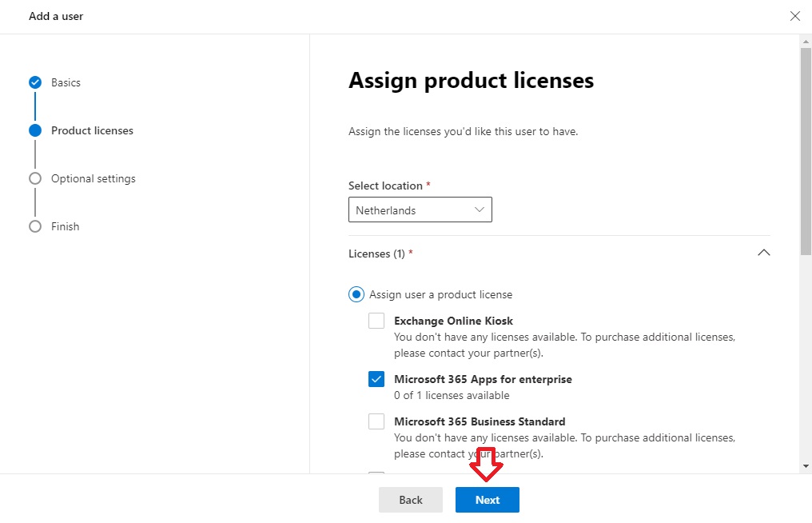Uncheck Microsoft 365 Apps for enterprise
Screen dimensions: 812x523
376,379
